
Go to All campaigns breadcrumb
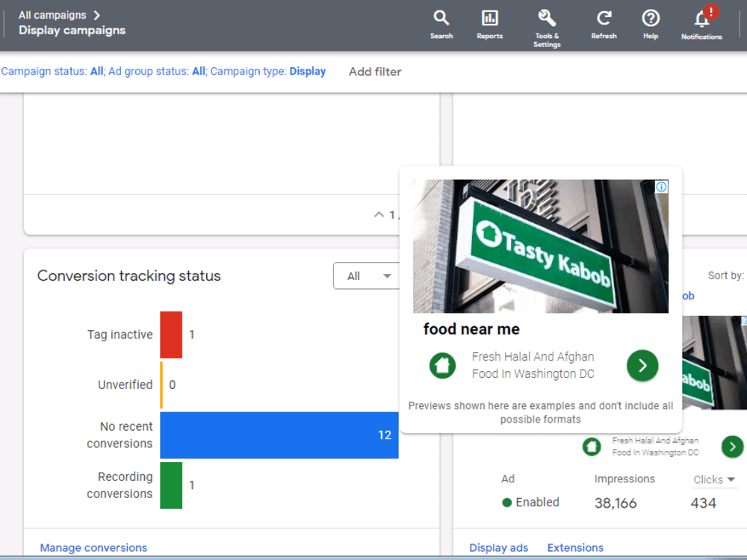tap(52, 15)
